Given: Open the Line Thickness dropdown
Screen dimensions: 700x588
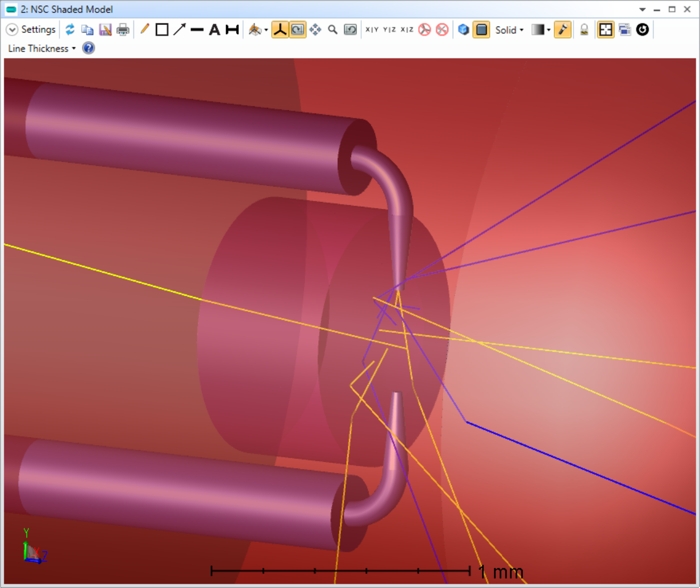Looking at the screenshot, I should tap(42, 48).
